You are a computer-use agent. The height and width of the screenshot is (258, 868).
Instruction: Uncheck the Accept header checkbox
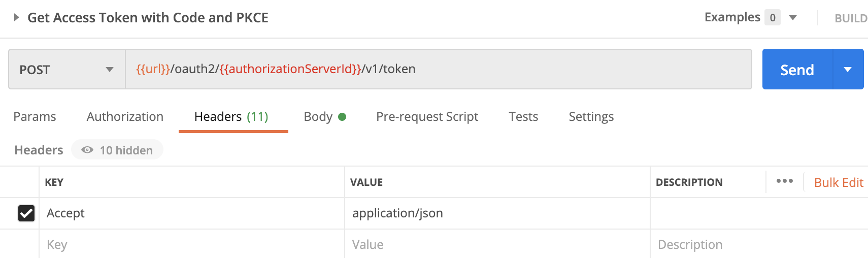coord(26,213)
